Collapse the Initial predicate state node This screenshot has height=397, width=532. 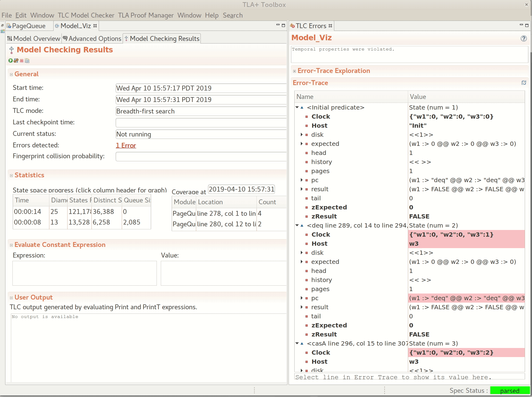pyautogui.click(x=297, y=107)
